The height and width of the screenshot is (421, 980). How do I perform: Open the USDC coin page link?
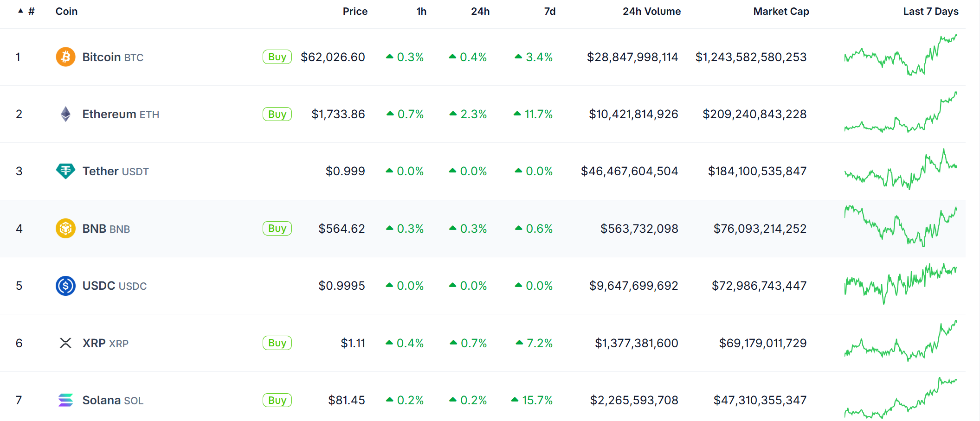click(x=115, y=286)
